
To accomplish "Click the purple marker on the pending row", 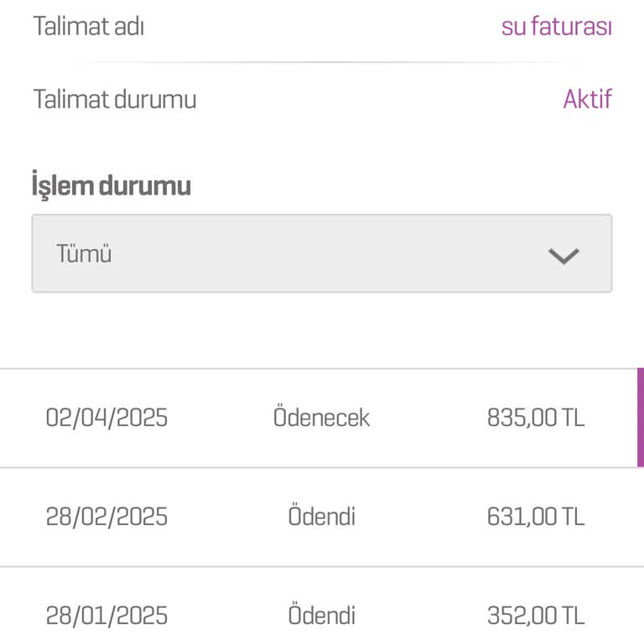I will click(640, 417).
